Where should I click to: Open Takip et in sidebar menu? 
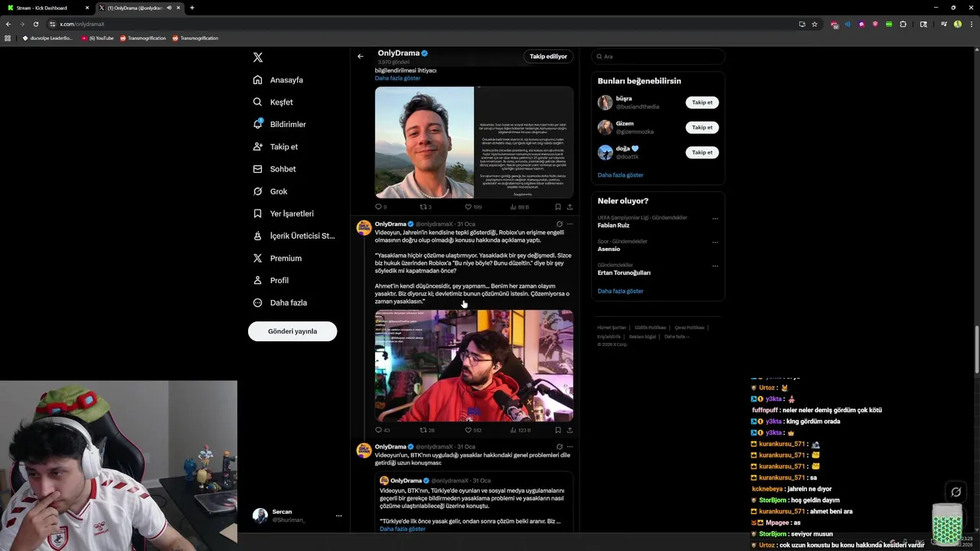pyautogui.click(x=276, y=146)
